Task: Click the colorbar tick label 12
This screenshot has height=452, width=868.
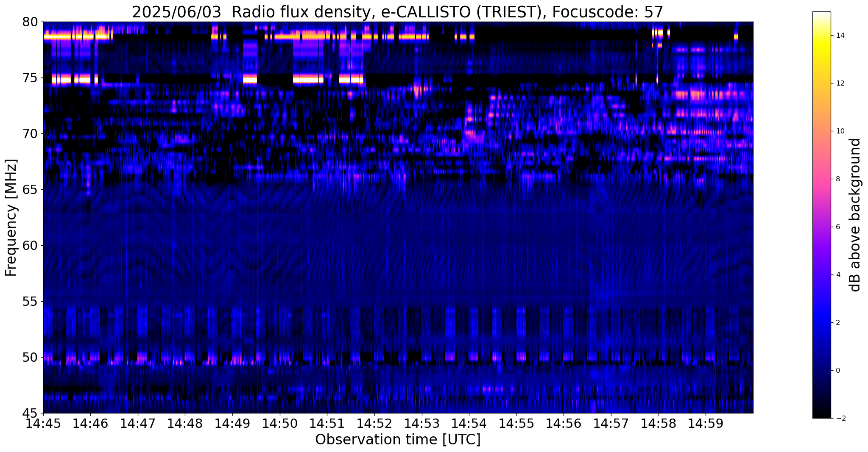Action: point(840,83)
